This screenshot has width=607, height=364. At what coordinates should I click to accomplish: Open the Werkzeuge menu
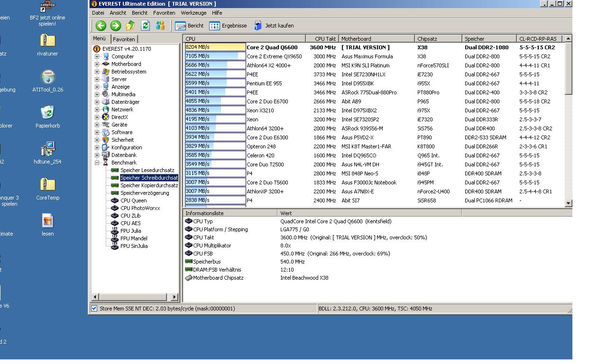pos(193,13)
